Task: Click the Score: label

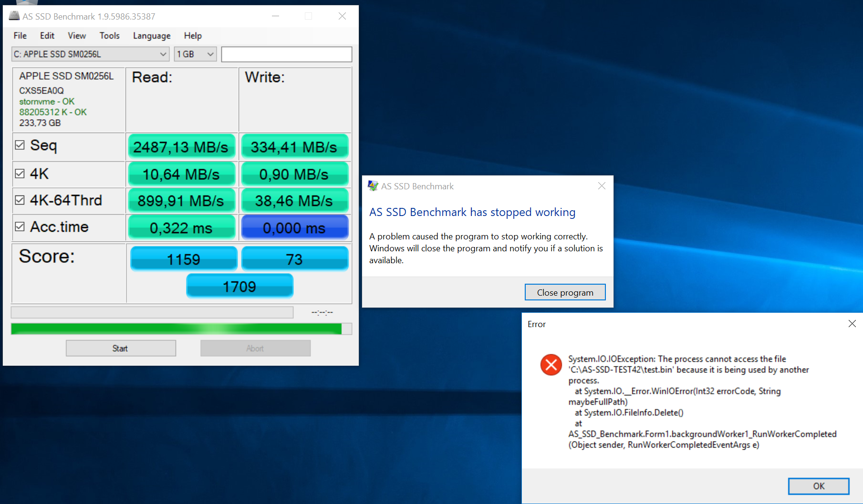Action: (47, 257)
